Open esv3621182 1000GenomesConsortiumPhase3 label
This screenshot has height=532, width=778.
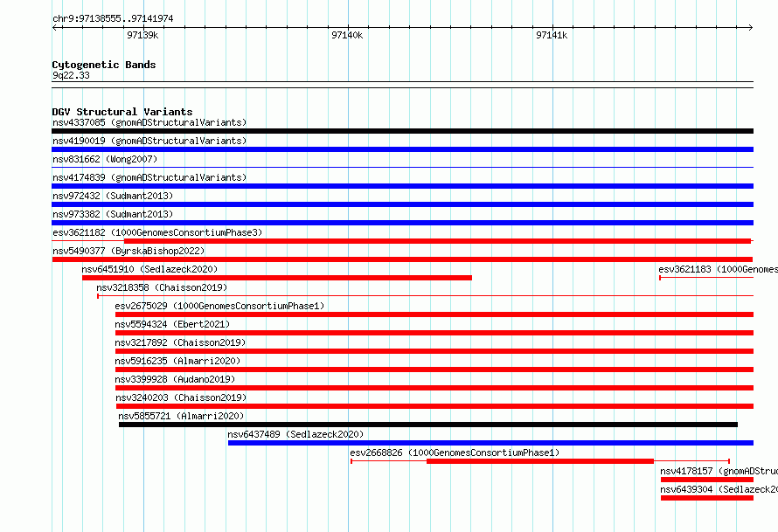point(157,232)
